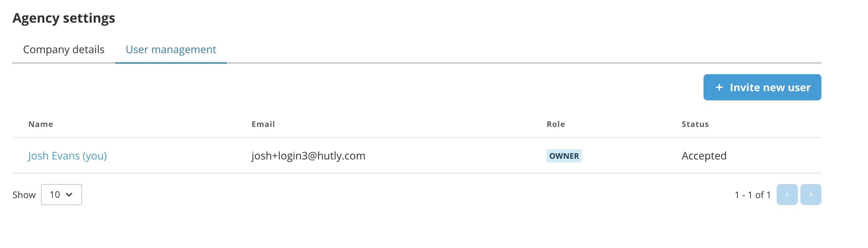Click the Status column header
The height and width of the screenshot is (248, 868).
click(x=695, y=124)
